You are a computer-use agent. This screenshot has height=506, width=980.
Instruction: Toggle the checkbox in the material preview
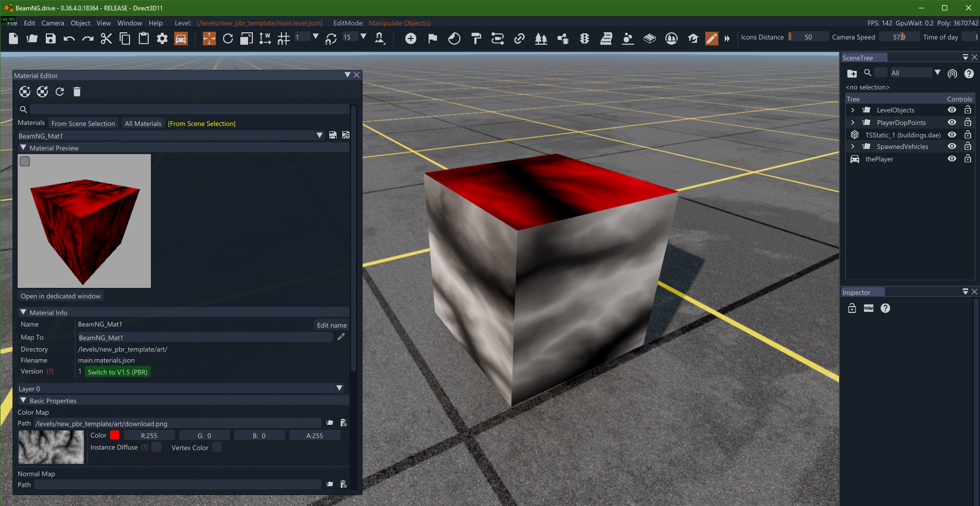click(x=25, y=161)
